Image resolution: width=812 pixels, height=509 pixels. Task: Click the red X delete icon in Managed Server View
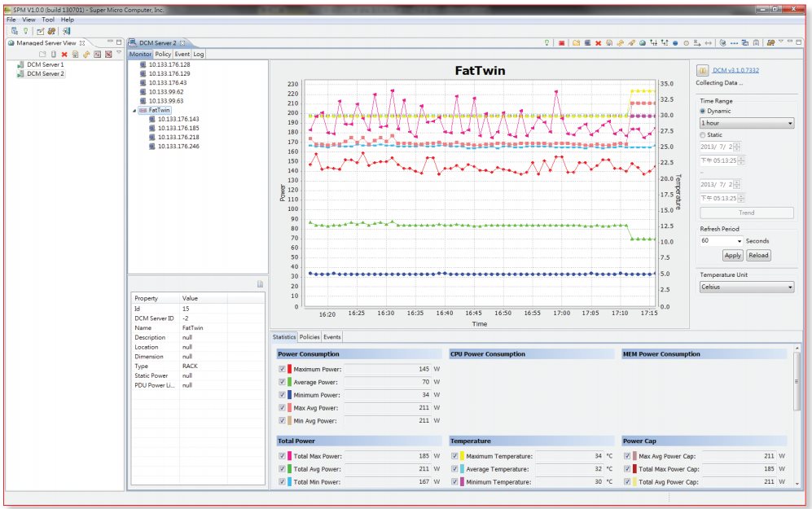pyautogui.click(x=64, y=55)
